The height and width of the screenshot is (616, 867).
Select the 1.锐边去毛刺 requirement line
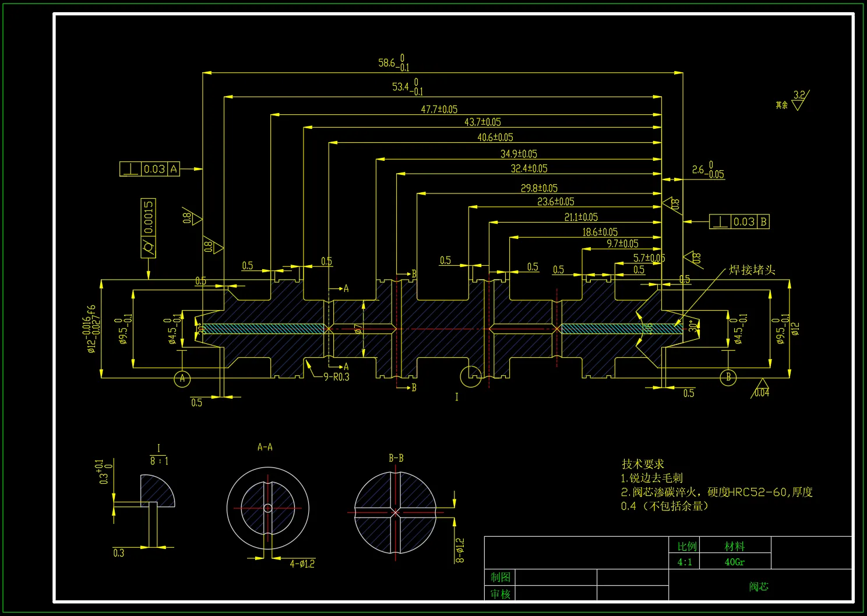651,478
